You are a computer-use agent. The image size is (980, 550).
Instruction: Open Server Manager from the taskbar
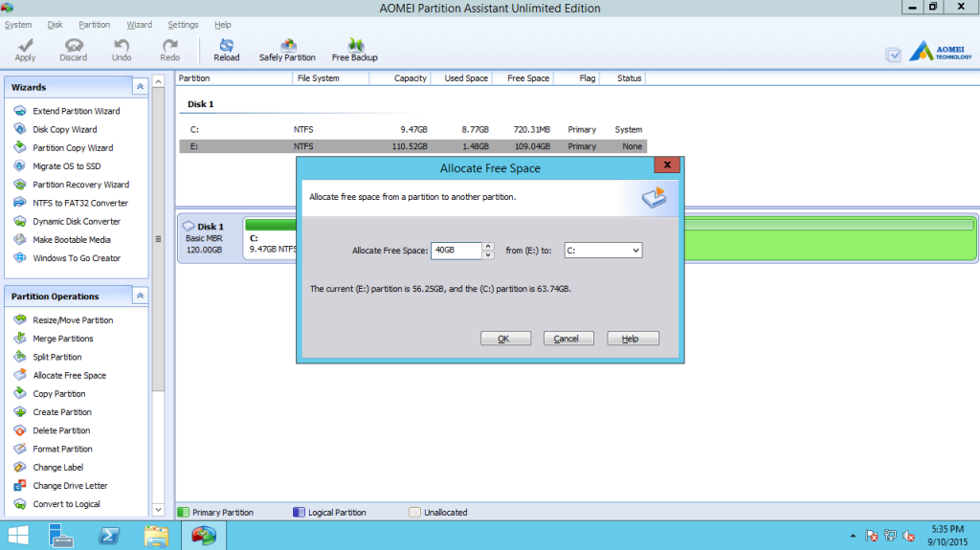pyautogui.click(x=60, y=536)
